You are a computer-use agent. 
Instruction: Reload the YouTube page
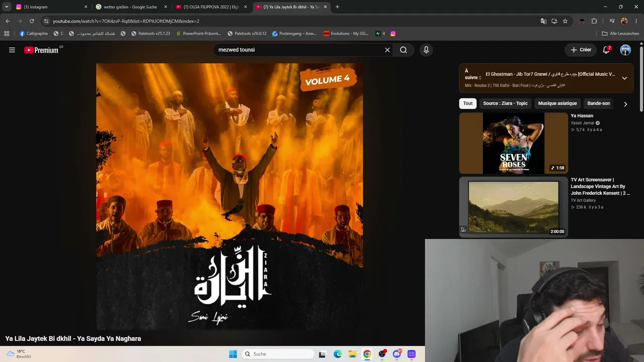tap(32, 21)
